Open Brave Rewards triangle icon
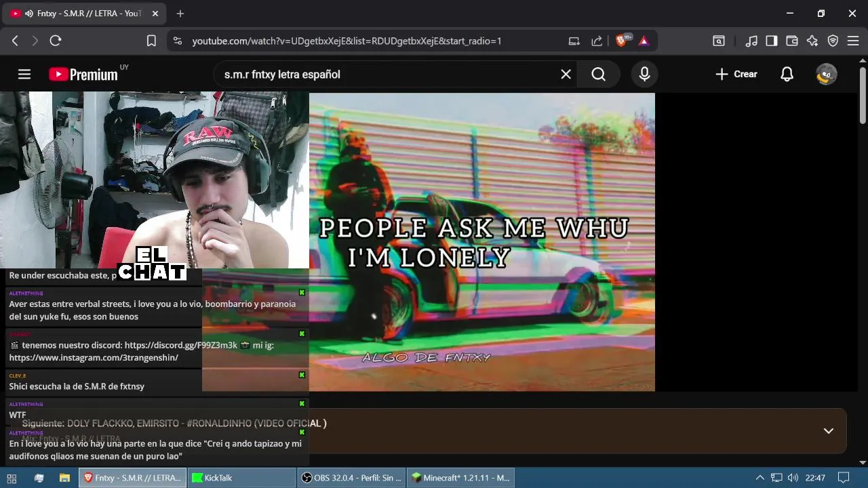 click(x=644, y=41)
